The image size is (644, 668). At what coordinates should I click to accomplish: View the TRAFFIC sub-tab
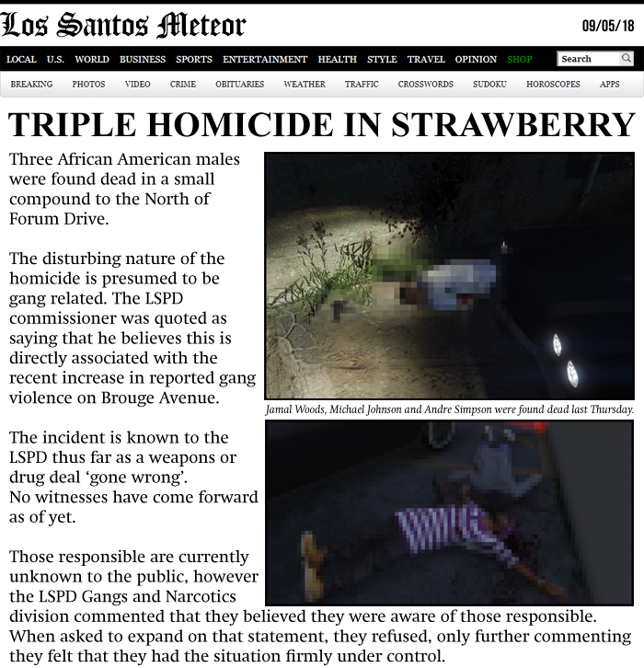coord(362,84)
